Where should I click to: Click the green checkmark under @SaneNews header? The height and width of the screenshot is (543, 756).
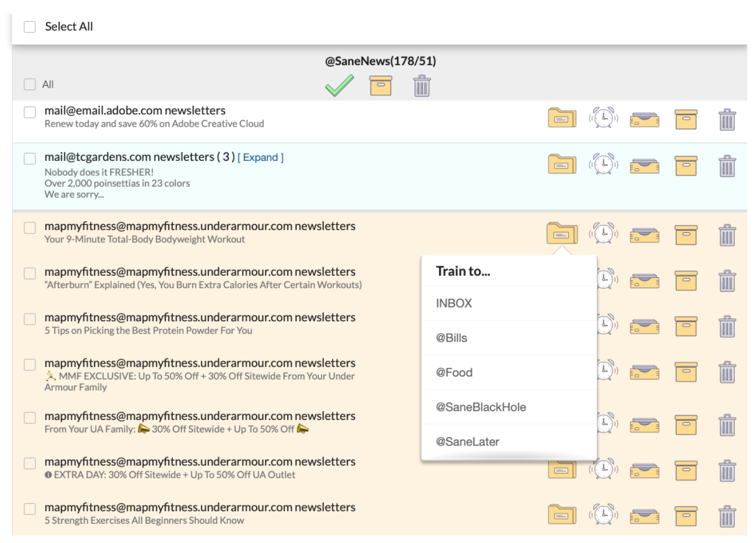click(339, 86)
